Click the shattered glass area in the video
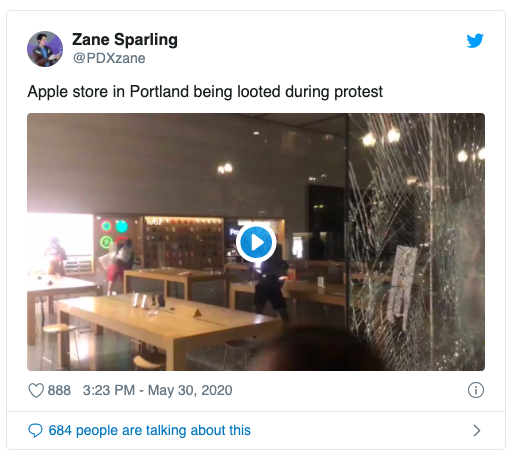Viewport: 516px width, 457px height. 417,242
